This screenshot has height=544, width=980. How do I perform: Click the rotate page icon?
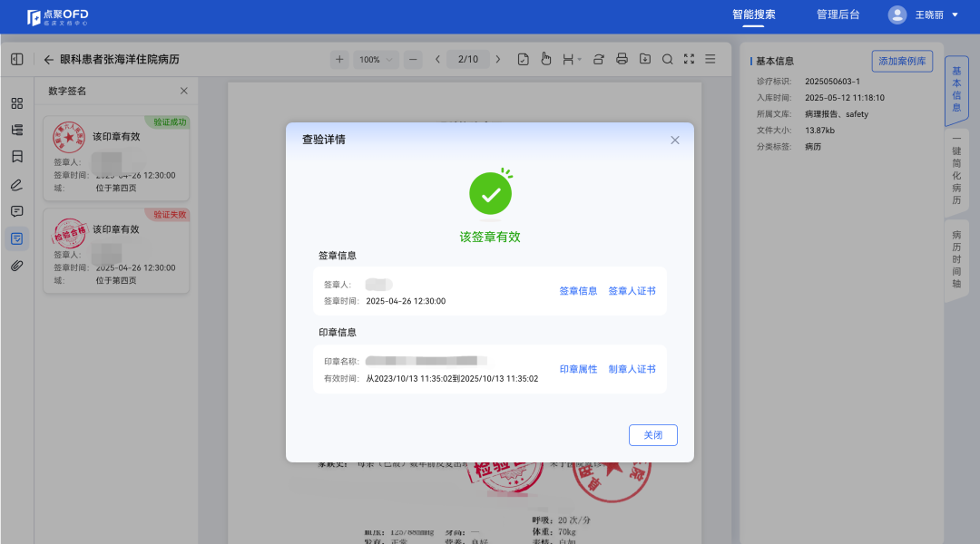coord(599,60)
